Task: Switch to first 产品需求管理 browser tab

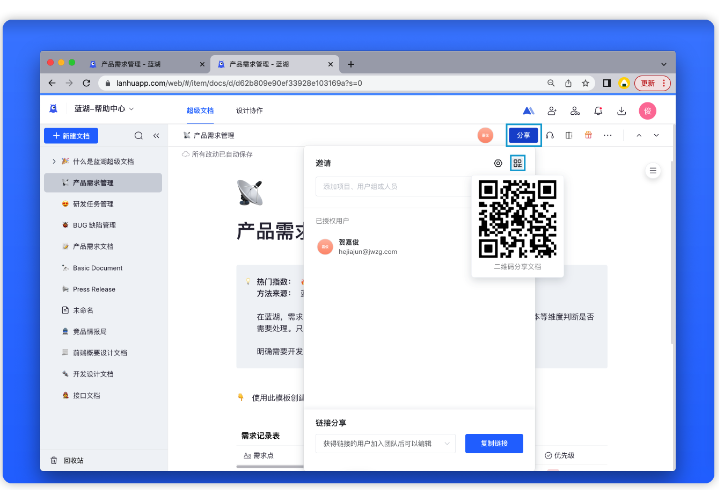Action: pos(147,64)
